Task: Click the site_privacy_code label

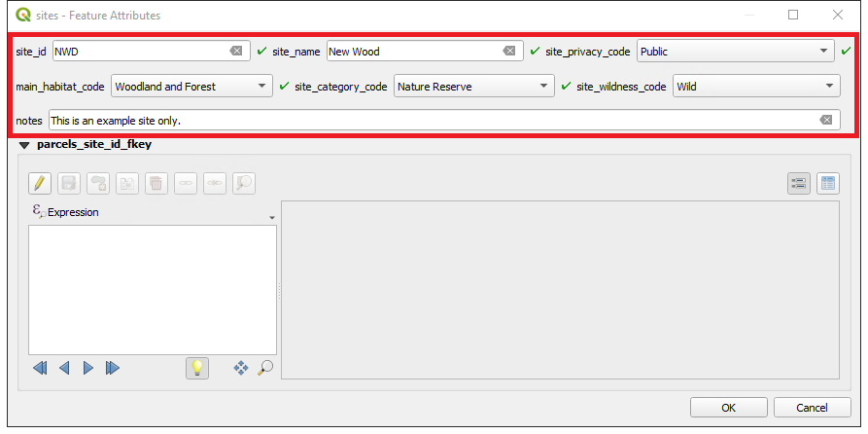Action: tap(588, 52)
